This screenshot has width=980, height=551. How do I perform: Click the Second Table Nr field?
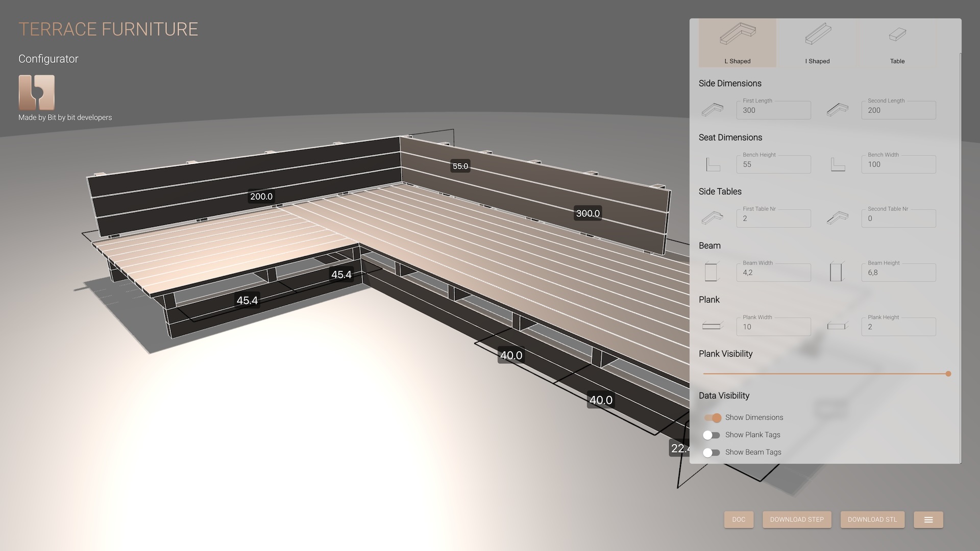[x=898, y=218]
